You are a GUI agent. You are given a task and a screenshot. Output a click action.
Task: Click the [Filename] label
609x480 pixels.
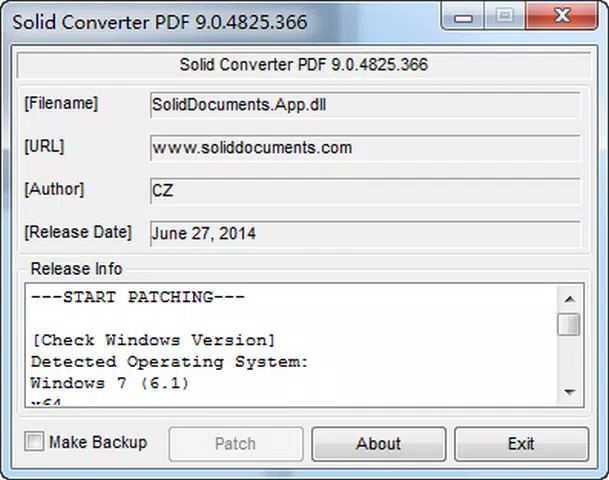[x=61, y=104]
